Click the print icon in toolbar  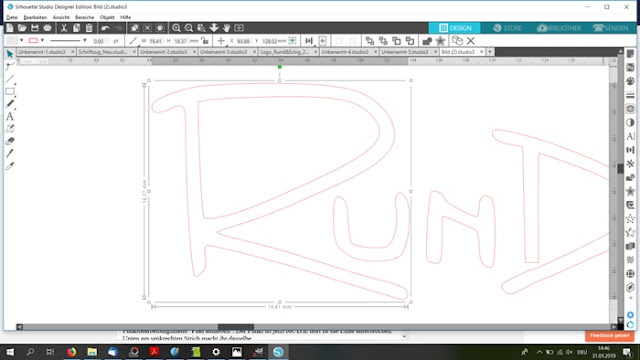47,28
